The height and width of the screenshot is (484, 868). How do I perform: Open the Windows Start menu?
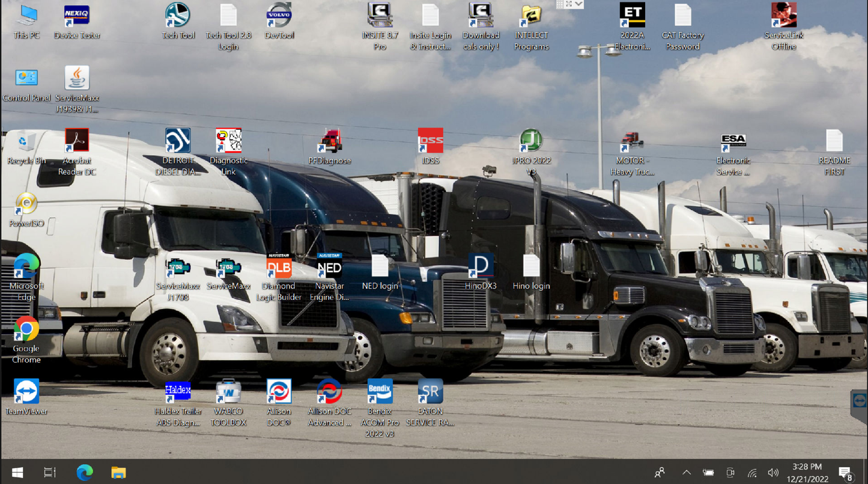17,473
